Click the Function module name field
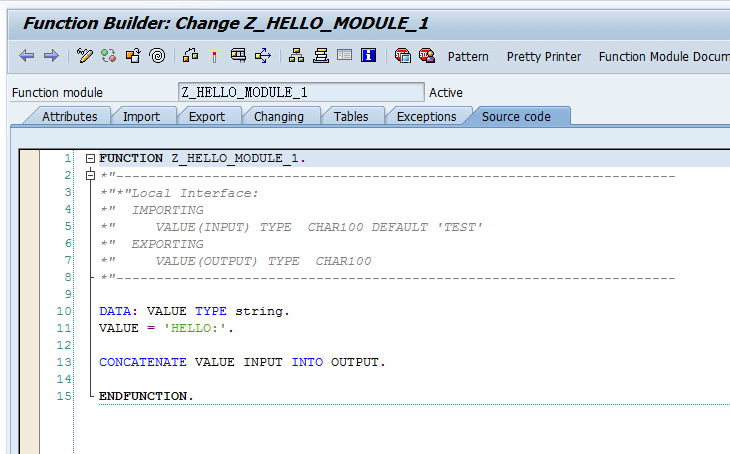The height and width of the screenshot is (454, 730). point(300,92)
